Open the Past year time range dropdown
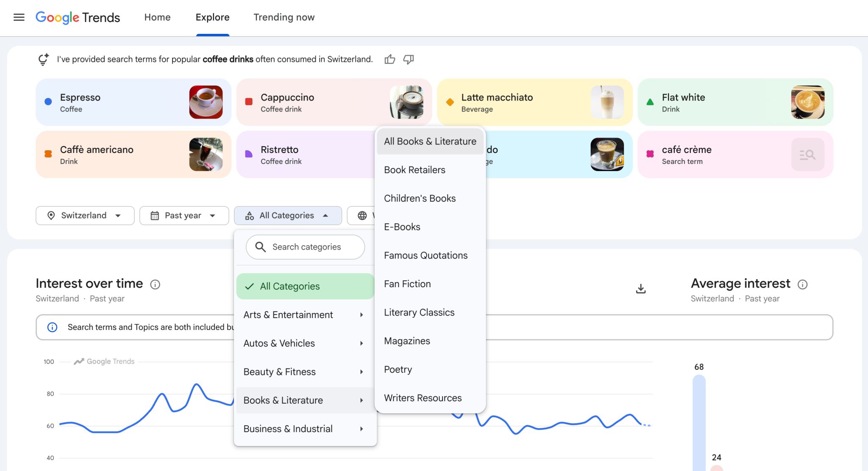This screenshot has width=868, height=471. click(184, 216)
